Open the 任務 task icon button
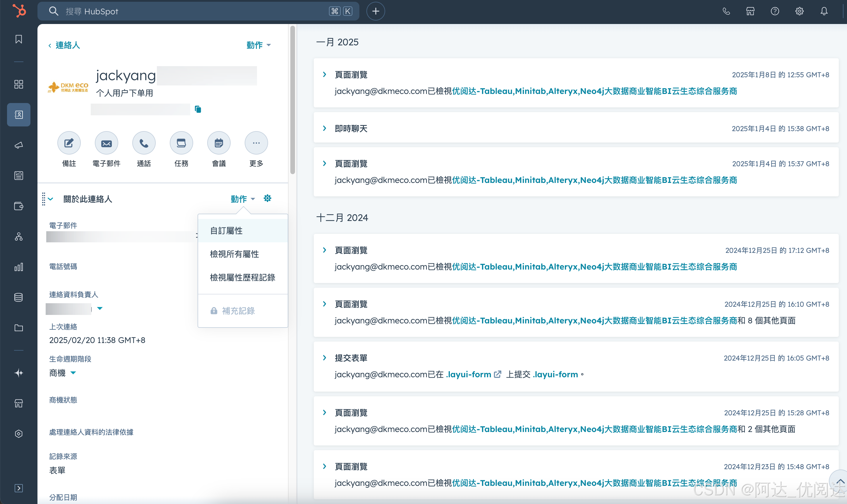Image resolution: width=847 pixels, height=504 pixels. [x=181, y=143]
